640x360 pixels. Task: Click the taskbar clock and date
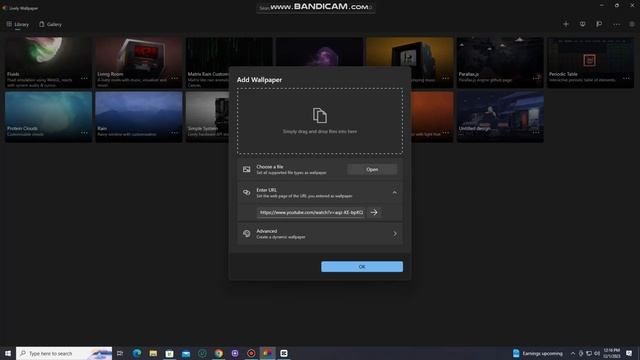tap(611, 353)
